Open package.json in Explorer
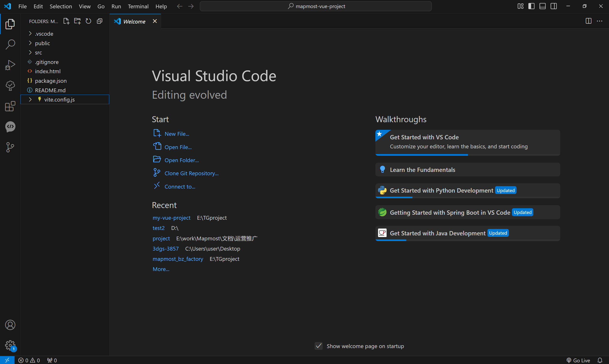 (65, 81)
